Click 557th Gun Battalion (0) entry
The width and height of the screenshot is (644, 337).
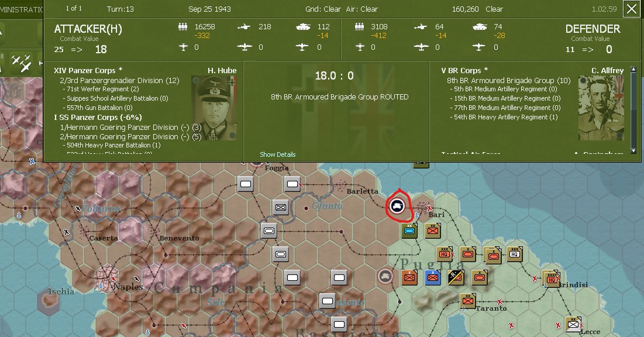pos(97,108)
